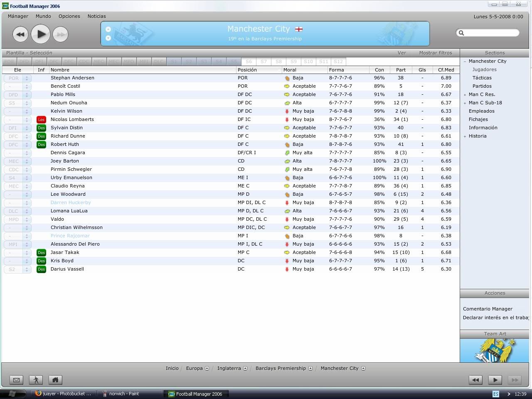This screenshot has width=532, height=399.
Task: Click the green Des badge for Robert Huth
Action: click(x=41, y=145)
